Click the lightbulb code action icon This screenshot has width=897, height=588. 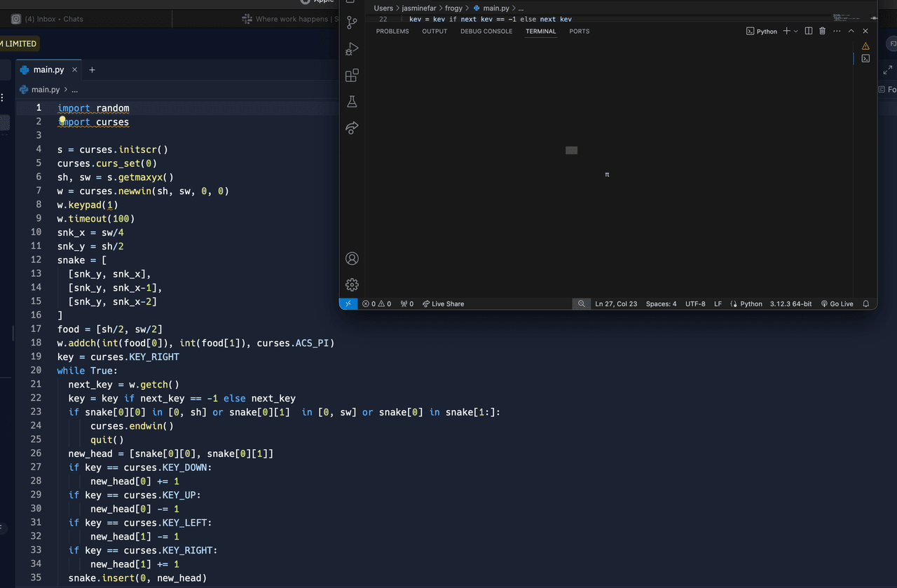(x=62, y=121)
